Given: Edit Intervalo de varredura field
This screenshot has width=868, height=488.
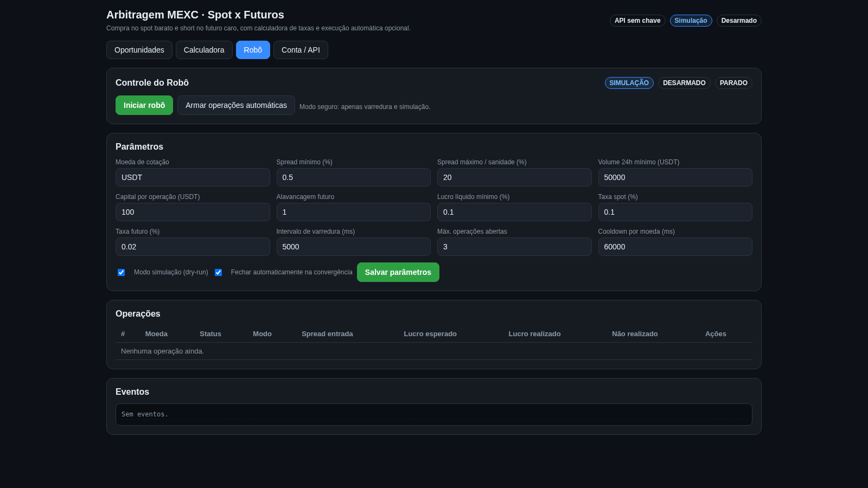Looking at the screenshot, I should click(354, 247).
